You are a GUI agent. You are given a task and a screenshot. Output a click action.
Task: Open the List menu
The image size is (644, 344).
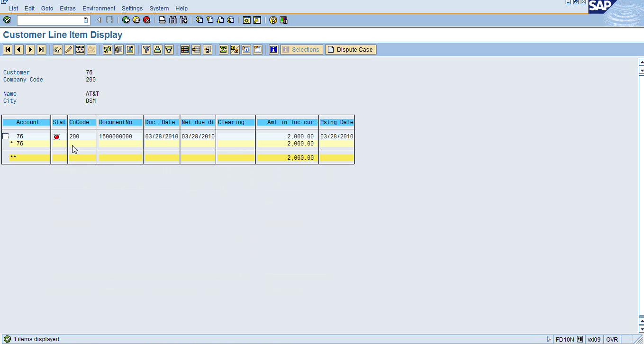coord(13,9)
